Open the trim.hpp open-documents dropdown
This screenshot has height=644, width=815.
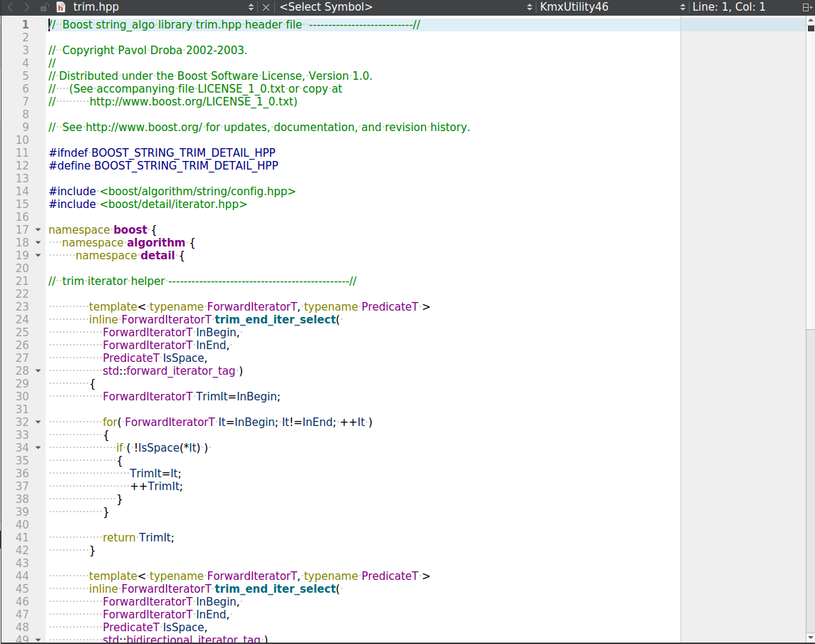tap(251, 7)
